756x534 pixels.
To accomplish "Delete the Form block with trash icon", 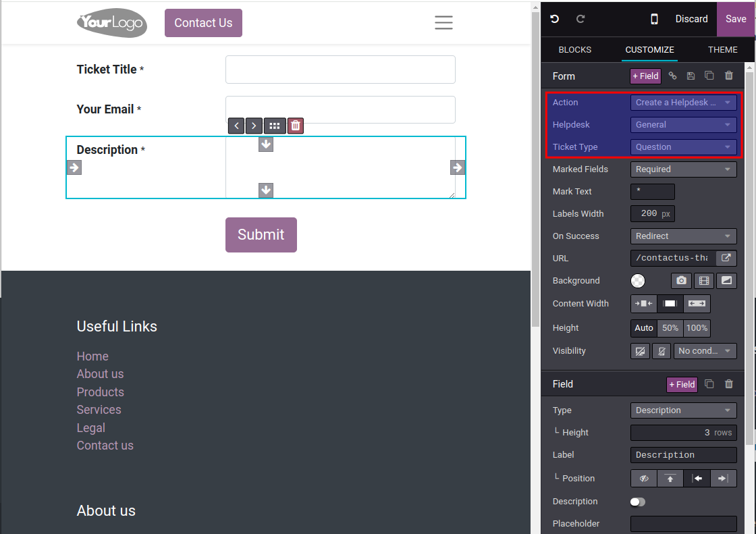I will click(x=729, y=76).
